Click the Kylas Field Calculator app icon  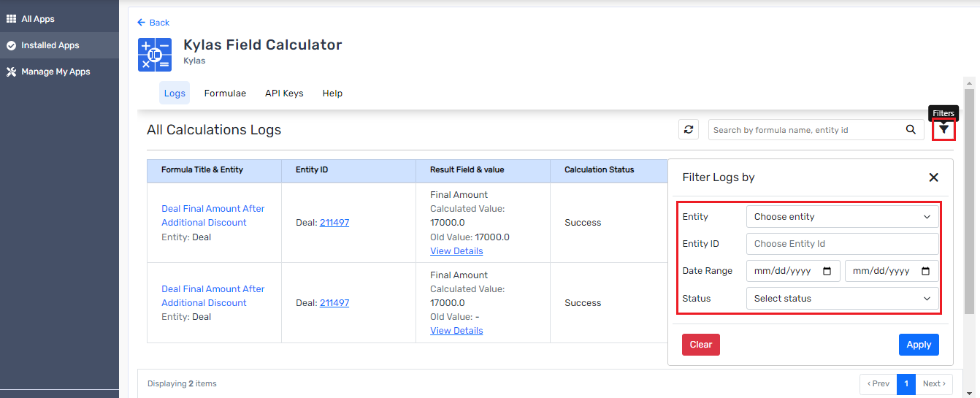pos(155,55)
